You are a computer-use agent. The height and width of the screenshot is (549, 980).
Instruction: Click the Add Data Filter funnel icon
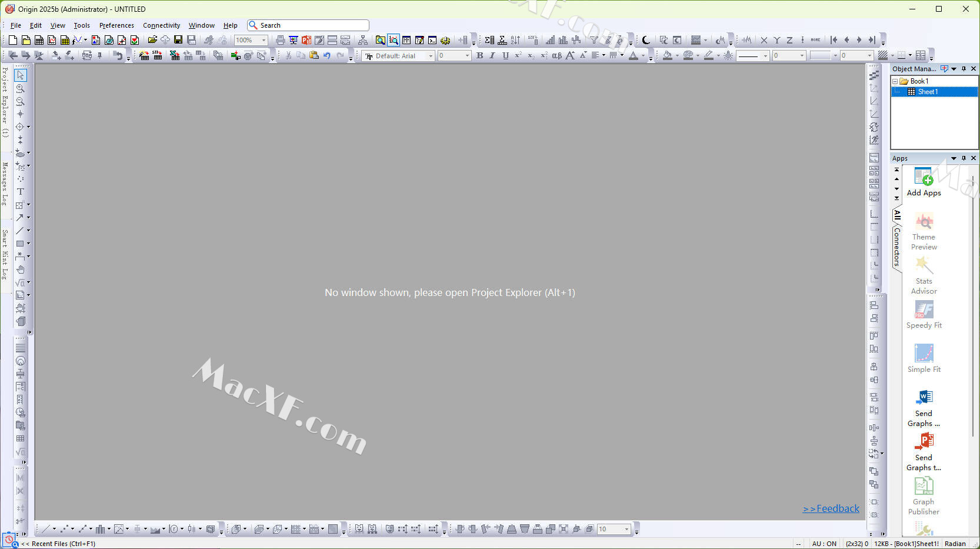click(594, 40)
